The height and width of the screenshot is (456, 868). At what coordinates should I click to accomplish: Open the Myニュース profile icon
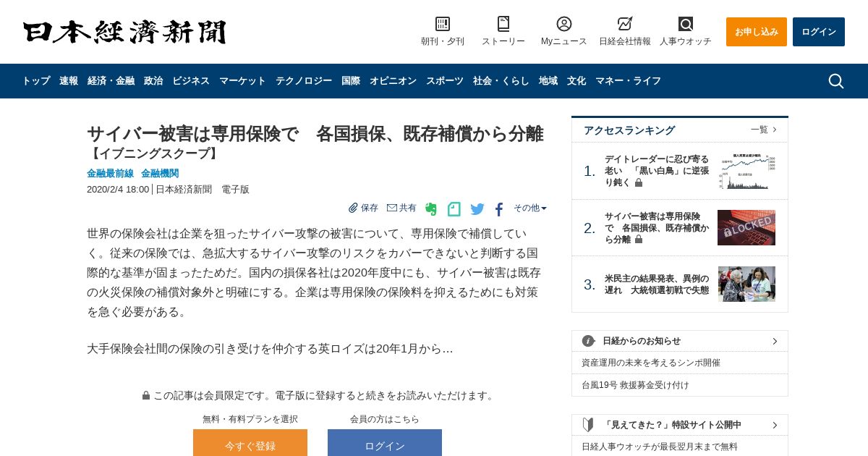(x=564, y=24)
